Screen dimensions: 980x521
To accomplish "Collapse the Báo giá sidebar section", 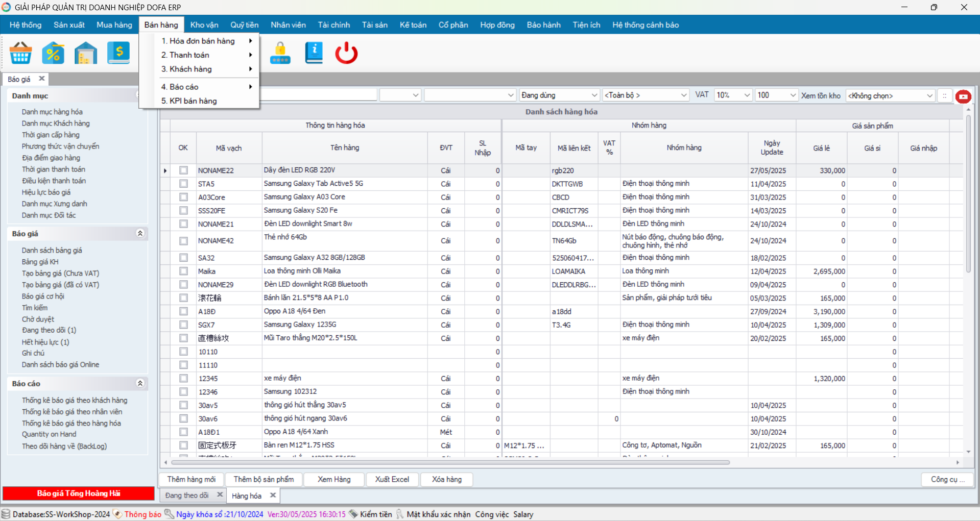I will pos(140,233).
